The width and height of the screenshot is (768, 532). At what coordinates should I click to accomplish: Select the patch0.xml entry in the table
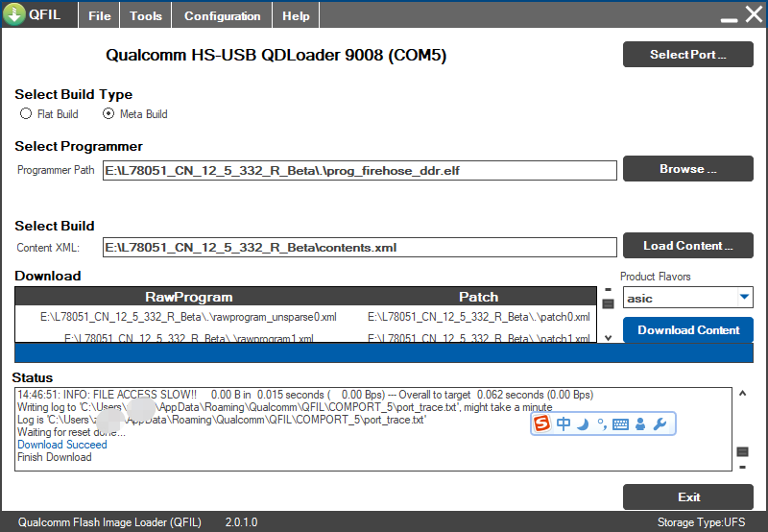(478, 317)
